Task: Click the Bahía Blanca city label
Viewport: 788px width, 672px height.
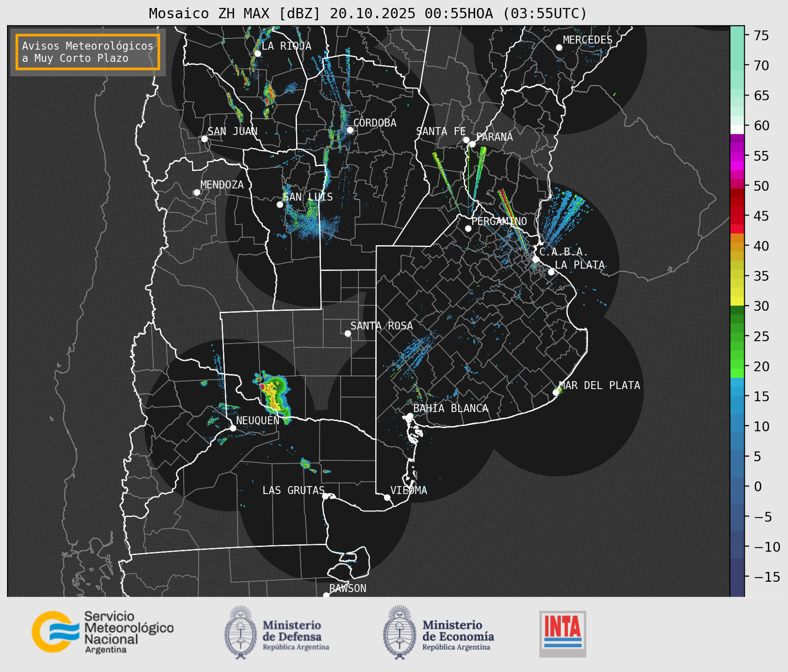Action: (x=451, y=408)
